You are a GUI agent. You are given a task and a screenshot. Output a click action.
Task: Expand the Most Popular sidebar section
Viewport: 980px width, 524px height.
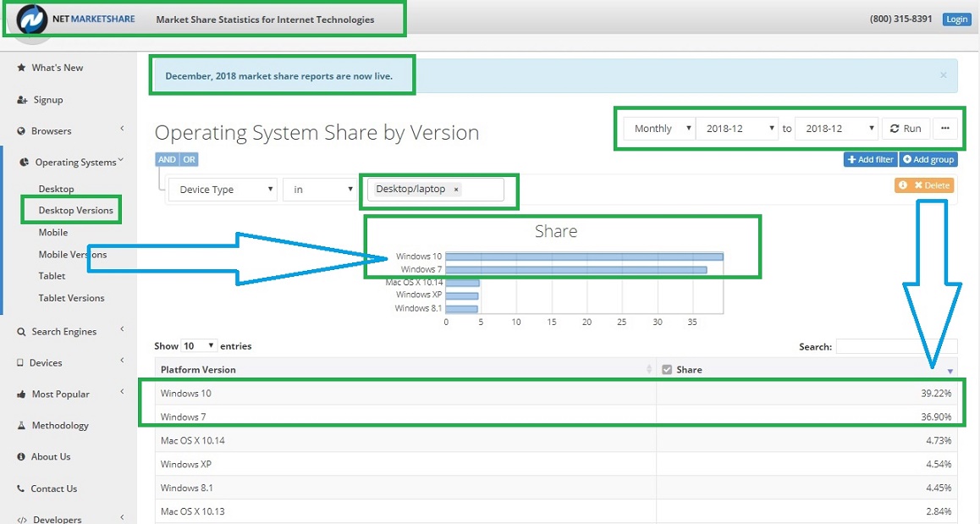click(122, 391)
